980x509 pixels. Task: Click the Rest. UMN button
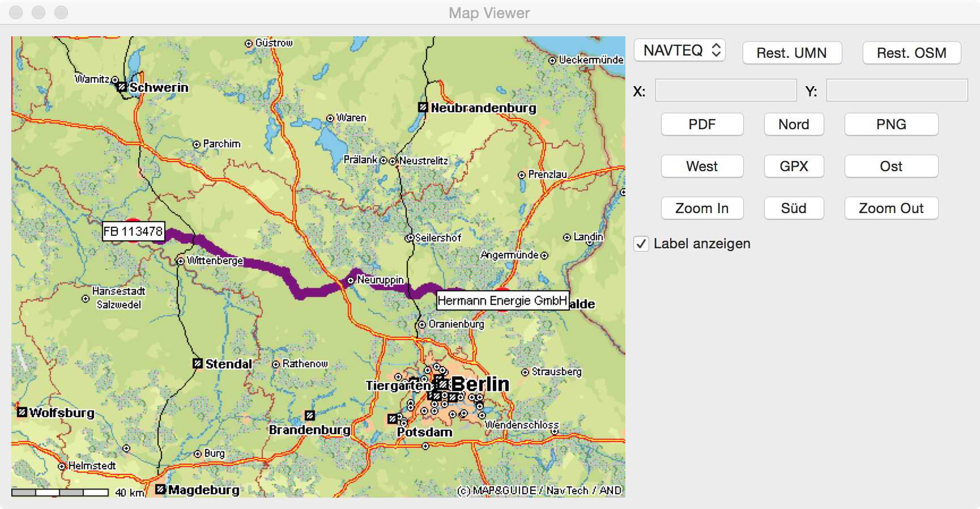tap(792, 53)
